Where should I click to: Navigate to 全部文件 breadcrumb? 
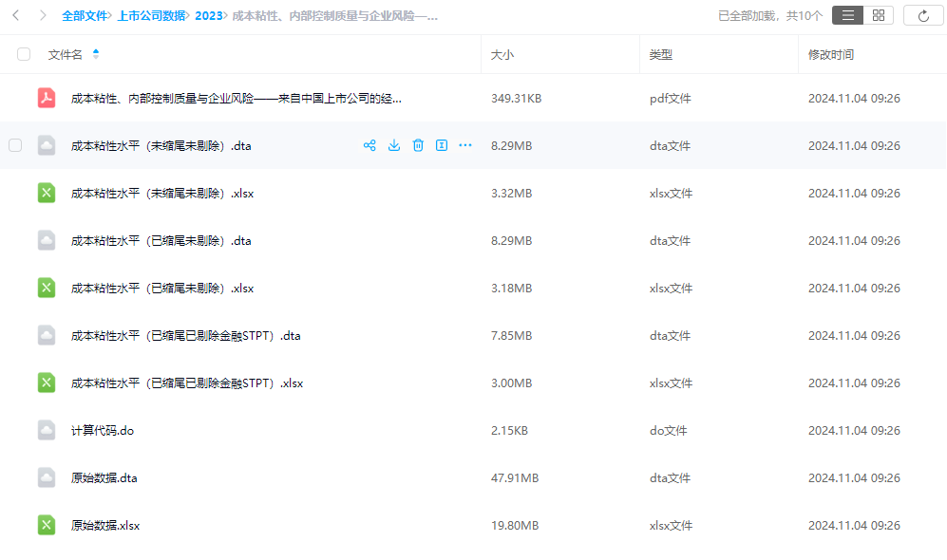[85, 16]
